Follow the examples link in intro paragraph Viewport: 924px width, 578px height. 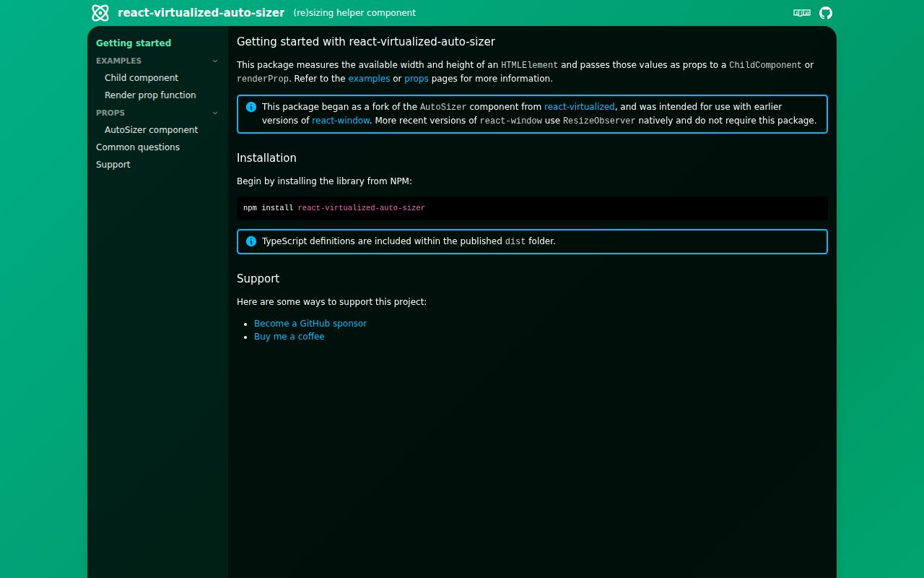point(369,79)
